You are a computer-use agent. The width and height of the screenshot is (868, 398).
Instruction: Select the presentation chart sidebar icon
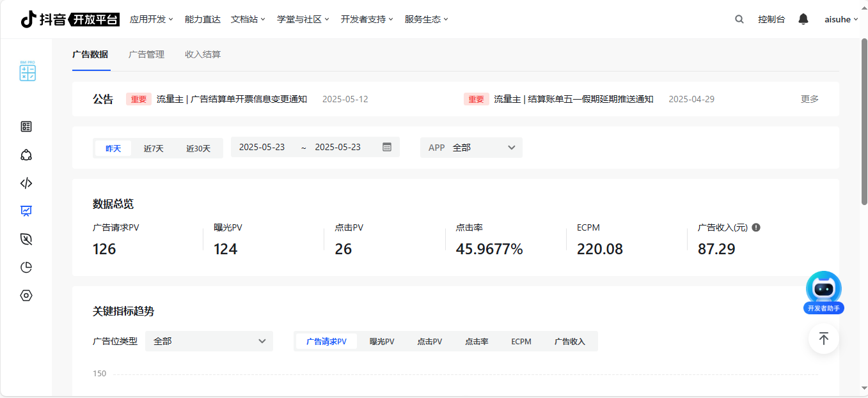26,211
